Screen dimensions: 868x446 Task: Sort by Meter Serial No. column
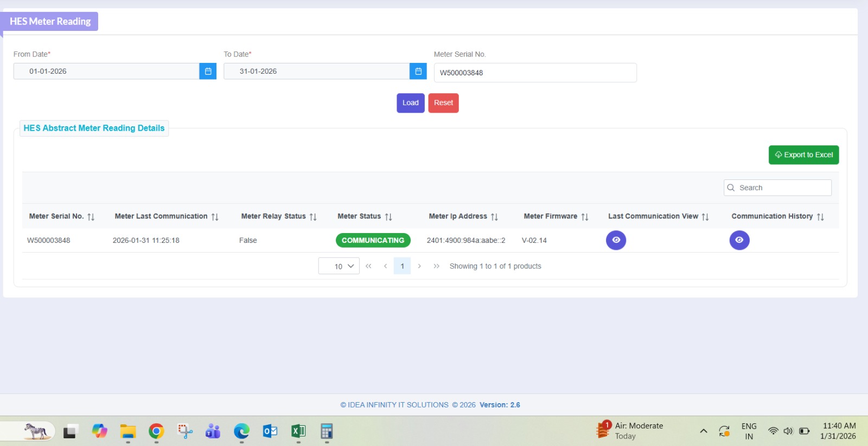coord(91,217)
